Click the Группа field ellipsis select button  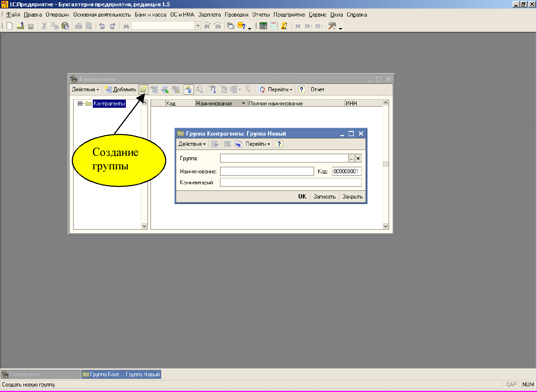[351, 158]
